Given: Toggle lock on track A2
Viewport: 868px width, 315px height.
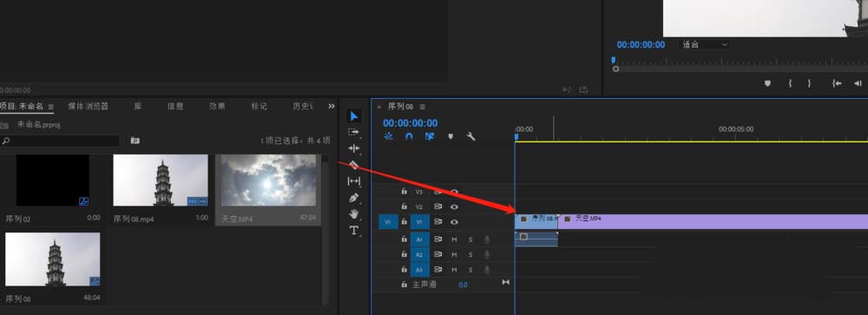Looking at the screenshot, I should (404, 254).
